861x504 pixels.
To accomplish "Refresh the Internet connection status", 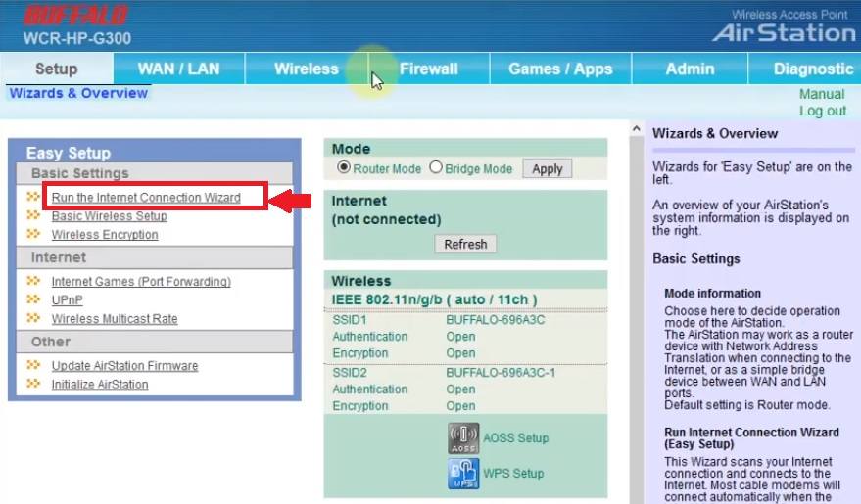I will click(x=465, y=244).
